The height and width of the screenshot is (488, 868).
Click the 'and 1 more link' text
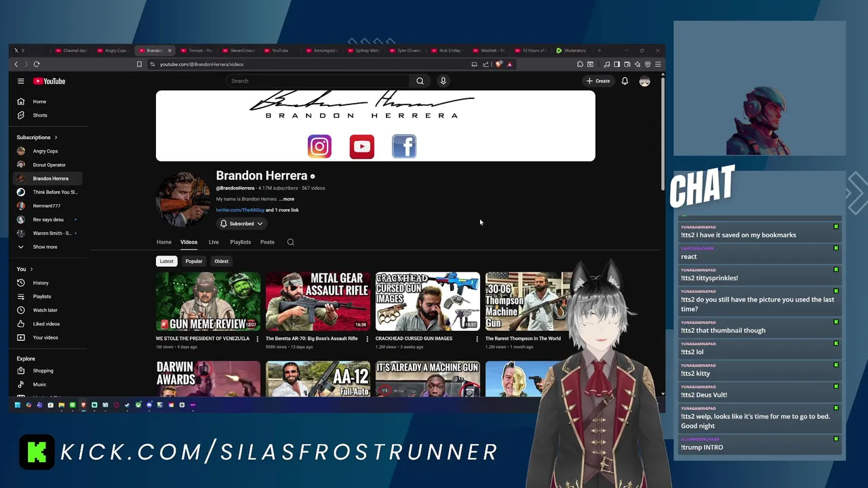tap(282, 210)
